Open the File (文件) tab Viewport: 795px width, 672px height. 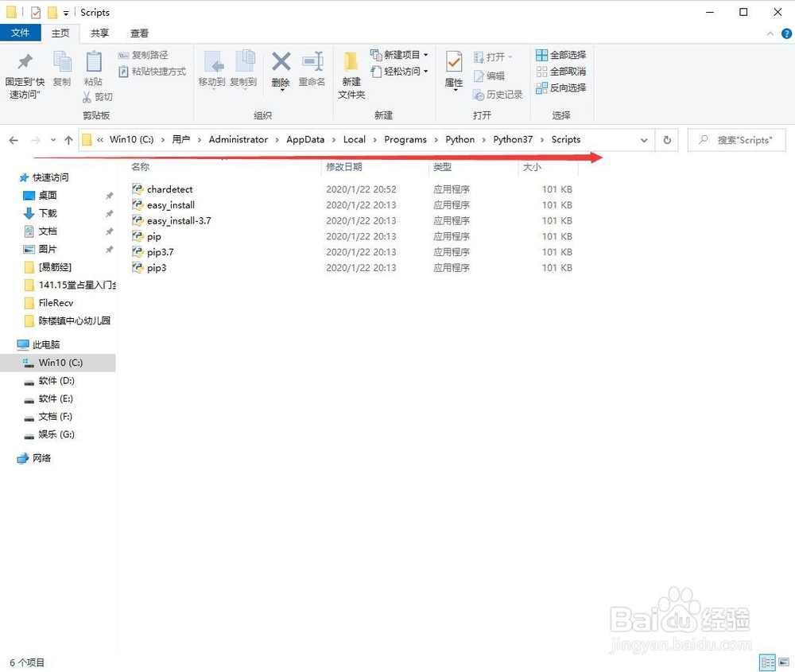click(x=21, y=33)
